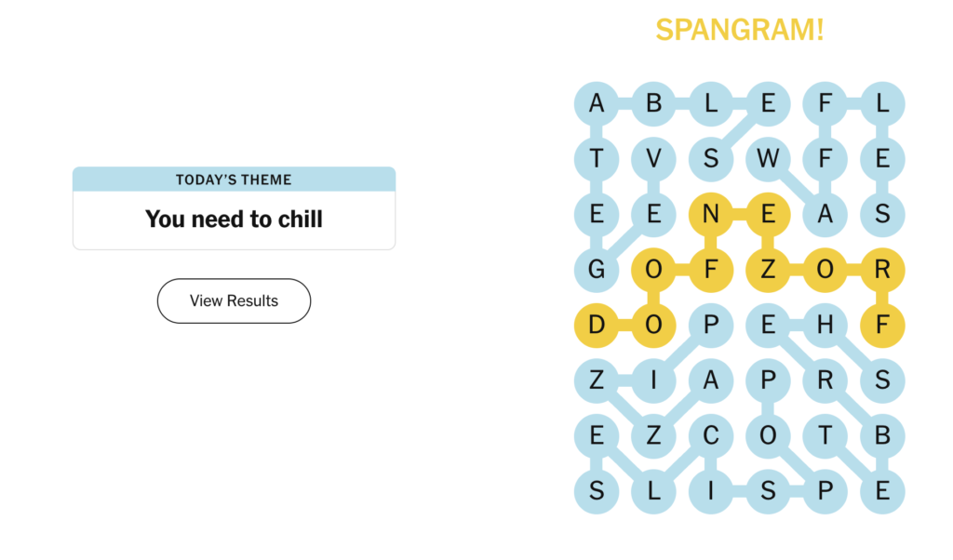
Task: Click the letter C tile
Action: pos(711,436)
